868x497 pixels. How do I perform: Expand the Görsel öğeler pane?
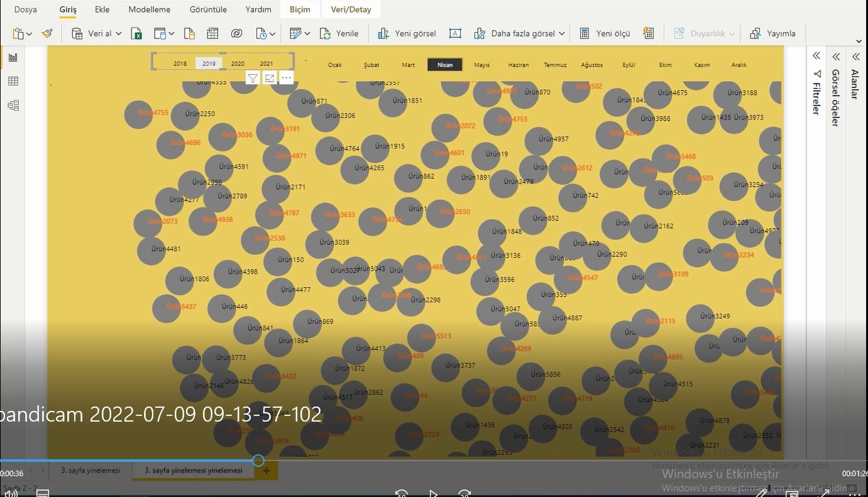[836, 56]
